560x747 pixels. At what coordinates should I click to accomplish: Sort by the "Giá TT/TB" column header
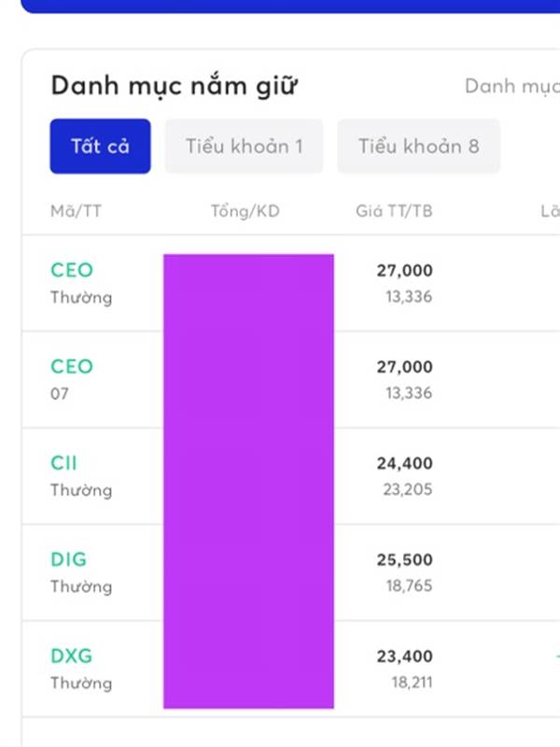click(394, 212)
